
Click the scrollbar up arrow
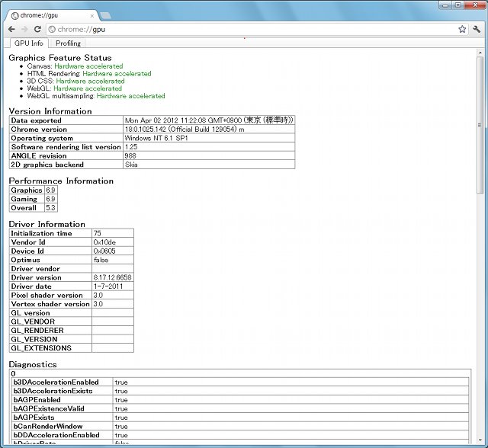click(480, 53)
